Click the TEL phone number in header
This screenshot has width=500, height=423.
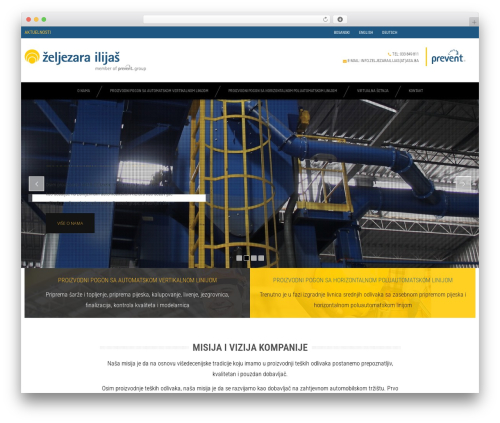point(405,54)
